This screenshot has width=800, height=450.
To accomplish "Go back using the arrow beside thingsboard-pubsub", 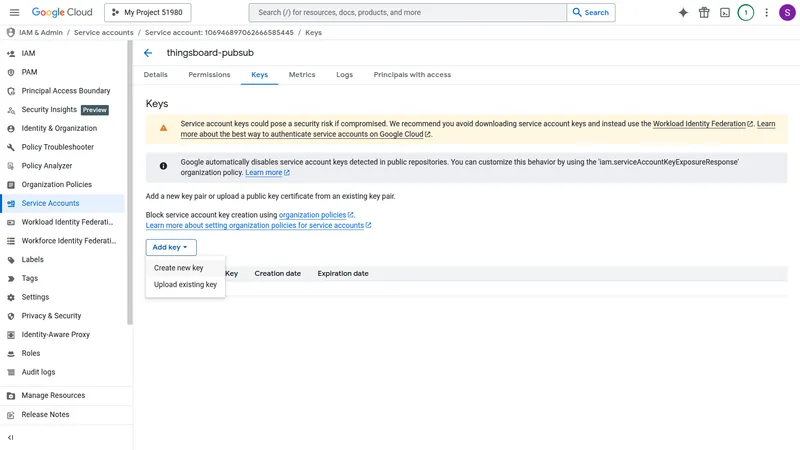I will tap(148, 53).
